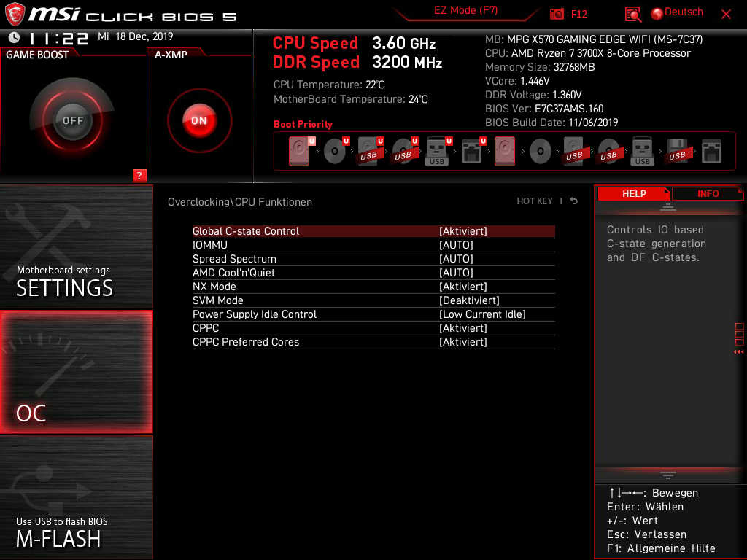Select the SVM Mode row label

coord(217,300)
